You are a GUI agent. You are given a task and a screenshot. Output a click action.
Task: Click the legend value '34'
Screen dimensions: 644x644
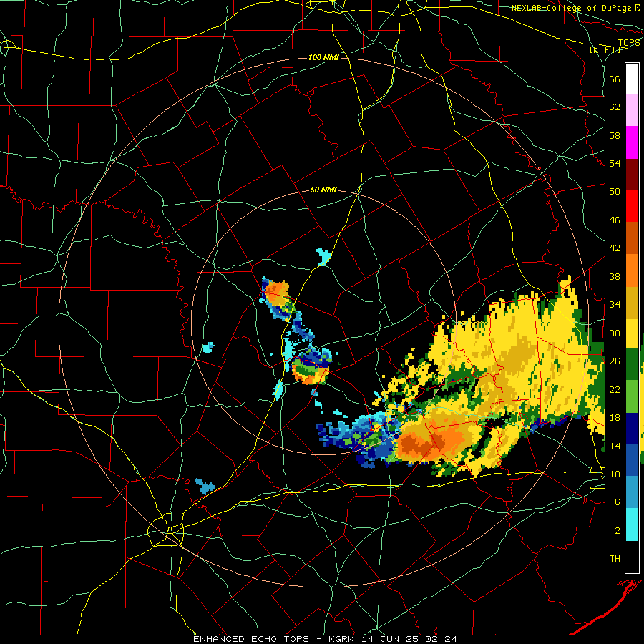(x=615, y=305)
